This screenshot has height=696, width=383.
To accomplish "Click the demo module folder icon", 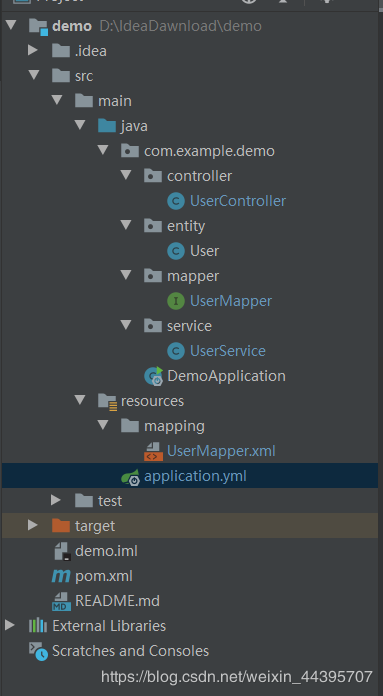I will pos(38,26).
